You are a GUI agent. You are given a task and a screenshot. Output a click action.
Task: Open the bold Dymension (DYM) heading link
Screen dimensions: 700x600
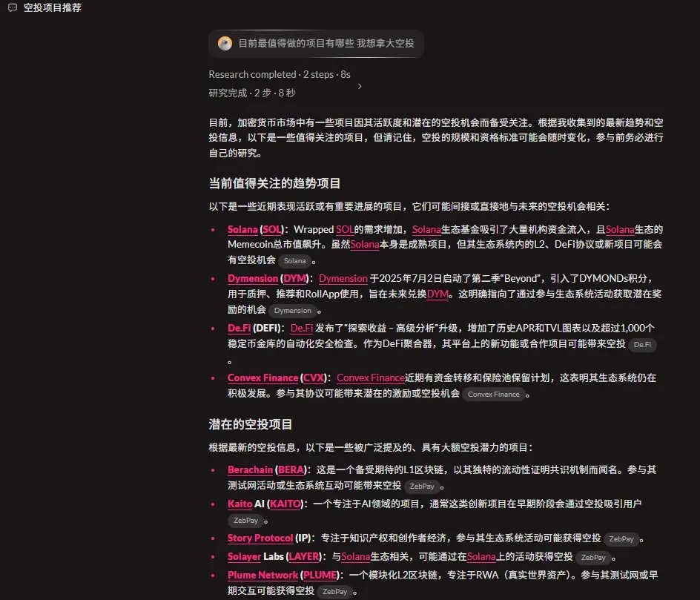tap(253, 279)
